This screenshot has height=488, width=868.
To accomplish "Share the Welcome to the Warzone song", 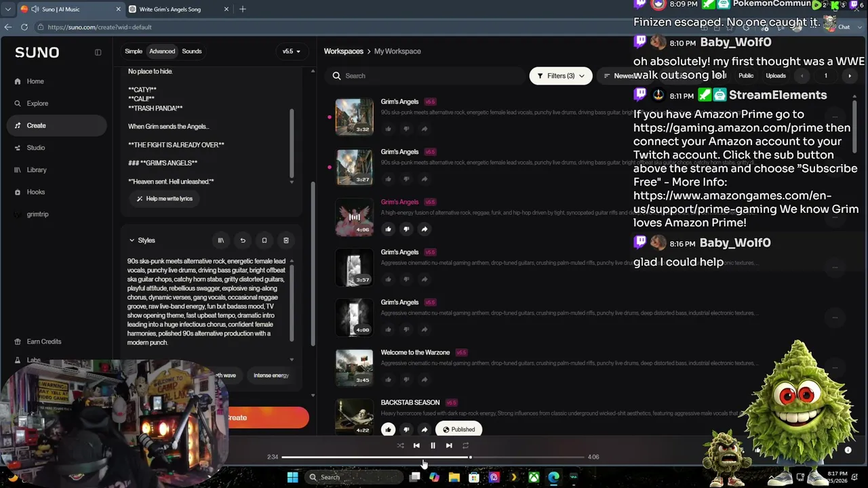I will [x=425, y=380].
